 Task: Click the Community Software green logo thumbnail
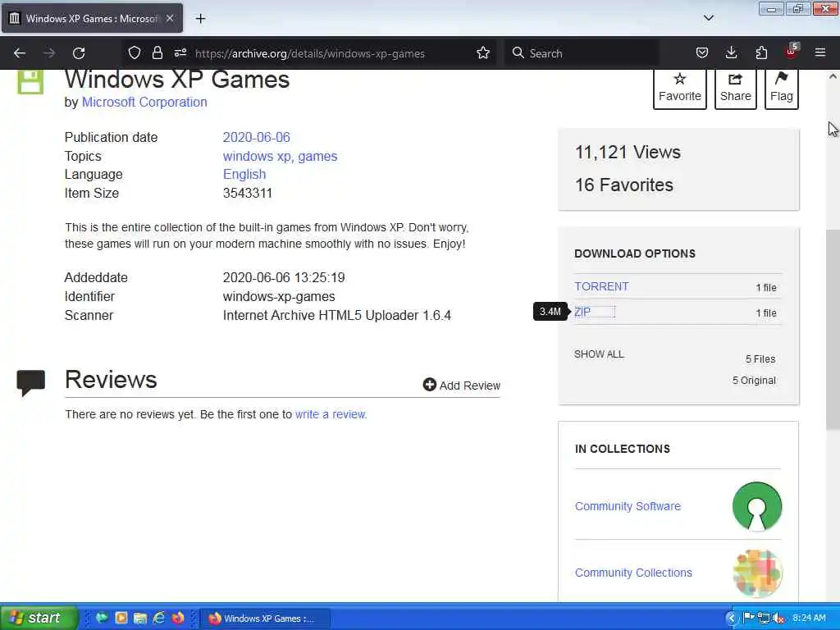[x=757, y=506]
